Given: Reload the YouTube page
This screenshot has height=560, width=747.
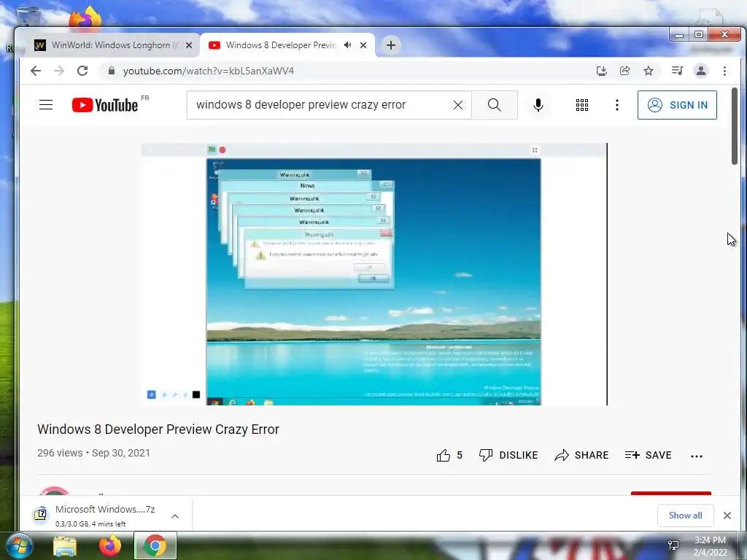Looking at the screenshot, I should [82, 71].
